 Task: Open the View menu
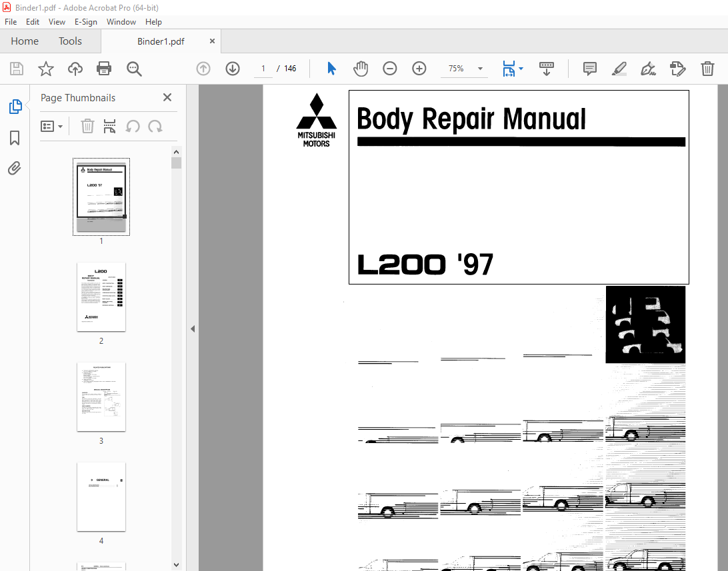tap(57, 22)
